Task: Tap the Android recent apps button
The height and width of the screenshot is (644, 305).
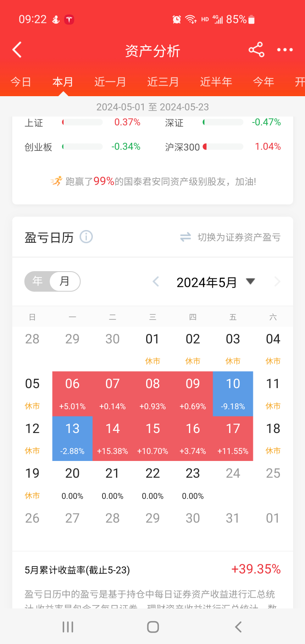Action: pyautogui.click(x=68, y=627)
